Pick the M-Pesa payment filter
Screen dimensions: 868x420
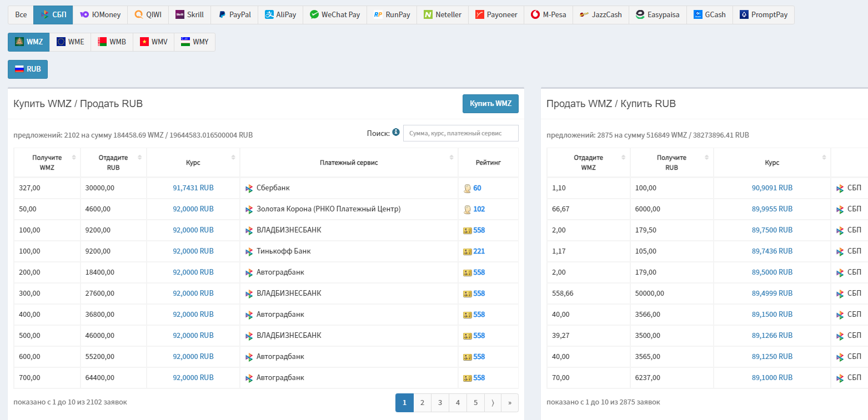pyautogui.click(x=548, y=15)
